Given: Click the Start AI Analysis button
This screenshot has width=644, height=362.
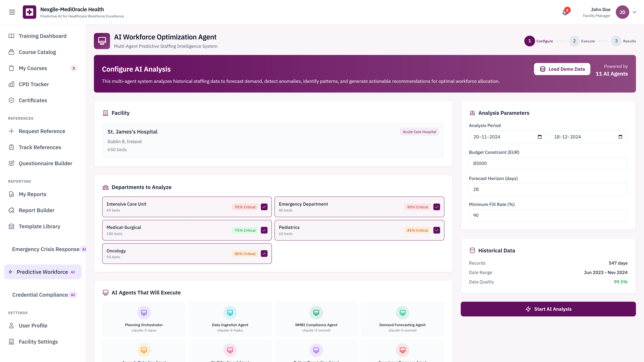Looking at the screenshot, I should pos(548,309).
